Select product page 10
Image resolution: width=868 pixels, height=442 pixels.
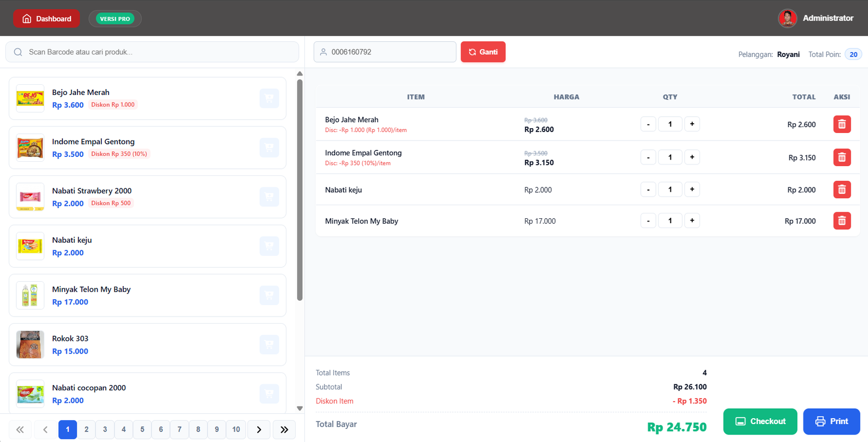click(x=236, y=430)
